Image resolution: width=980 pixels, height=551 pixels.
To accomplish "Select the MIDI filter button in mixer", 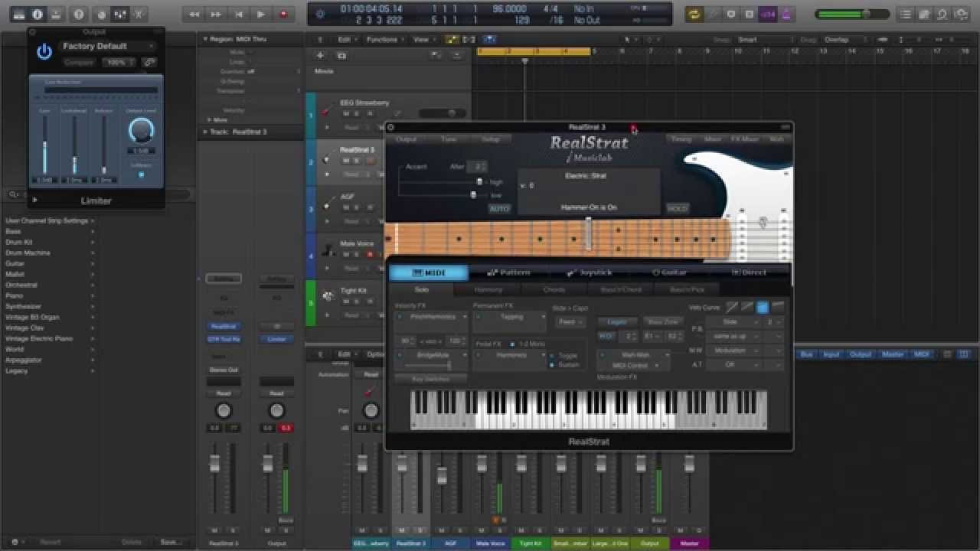I will click(922, 354).
